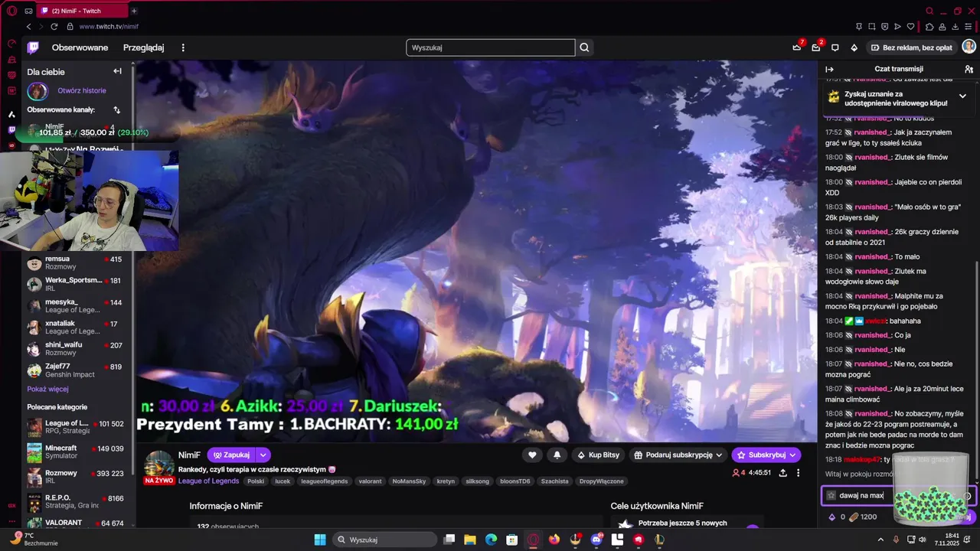This screenshot has width=980, height=551.
Task: Open the Opera downloads icon
Action: pos(955,27)
